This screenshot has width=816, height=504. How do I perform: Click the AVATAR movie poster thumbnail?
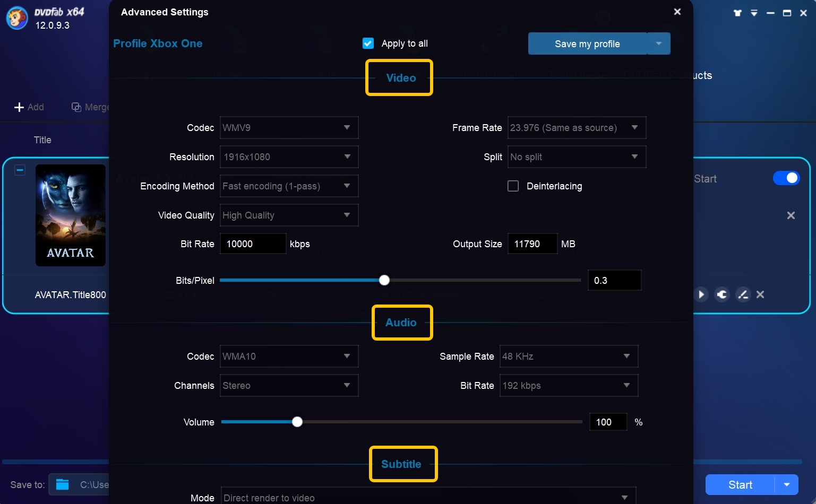[71, 215]
